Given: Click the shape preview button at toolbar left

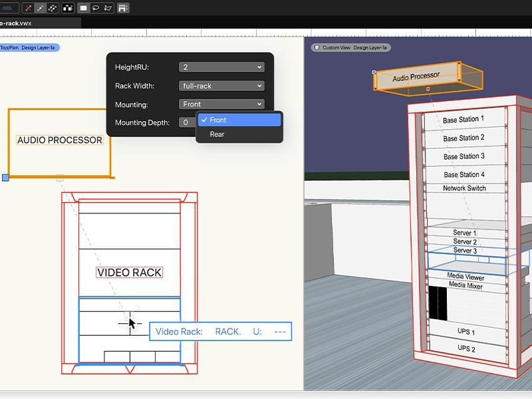Looking at the screenshot, I should coord(8,8).
